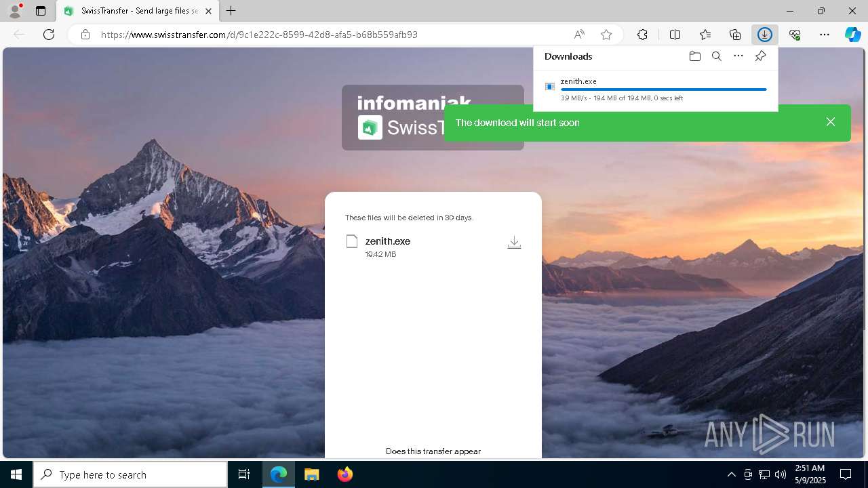The height and width of the screenshot is (488, 868).
Task: Launch Firefox from the taskbar
Action: point(345,474)
